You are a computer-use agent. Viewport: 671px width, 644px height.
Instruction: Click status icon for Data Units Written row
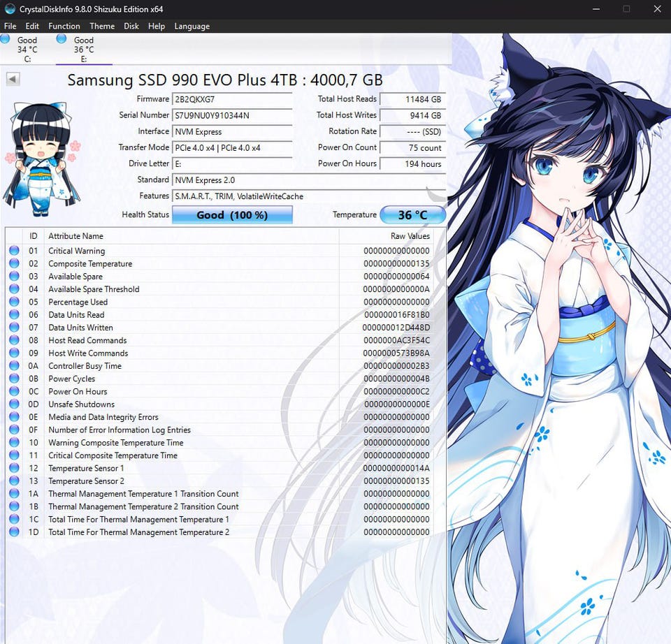click(x=14, y=328)
